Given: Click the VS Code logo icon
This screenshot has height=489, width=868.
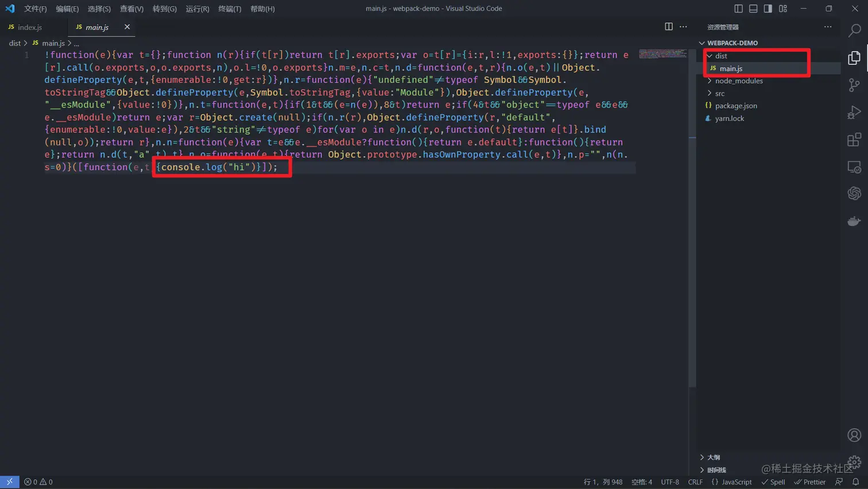Looking at the screenshot, I should (10, 9).
